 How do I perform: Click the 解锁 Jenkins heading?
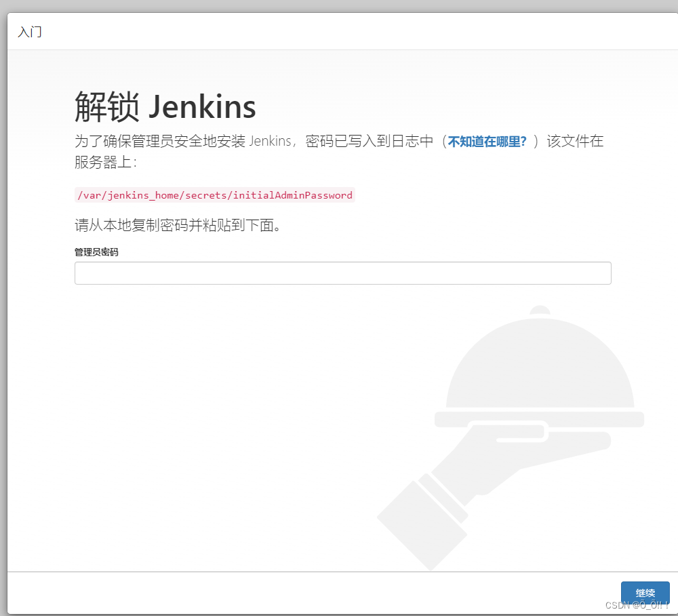(165, 107)
